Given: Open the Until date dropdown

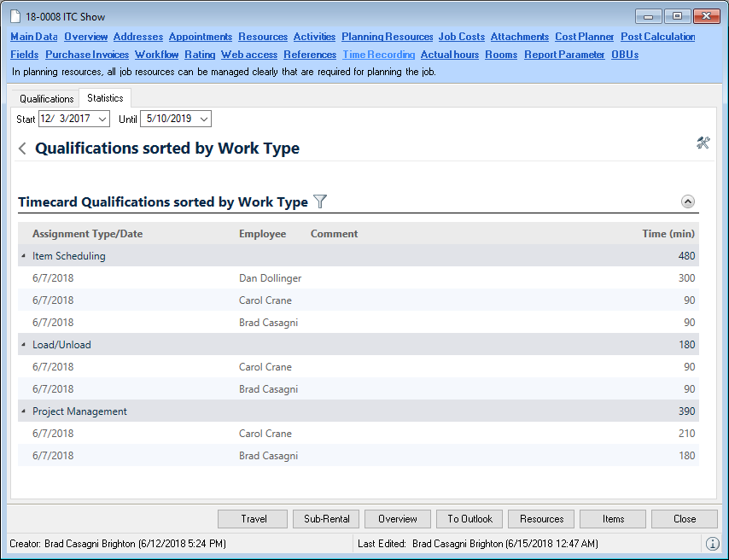Looking at the screenshot, I should click(203, 119).
